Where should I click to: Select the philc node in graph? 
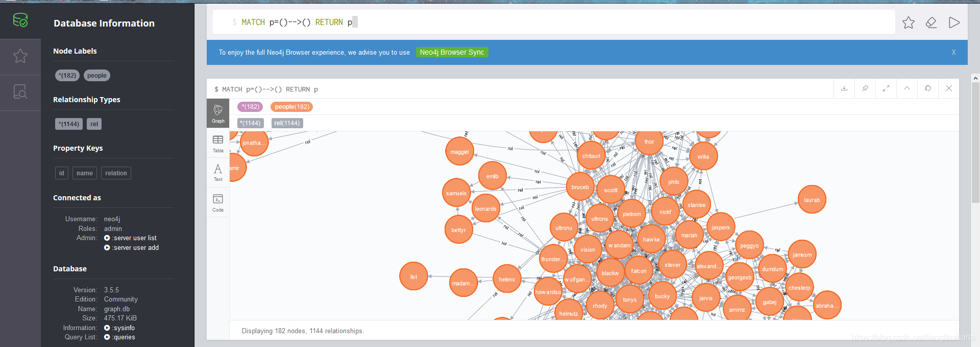tap(674, 182)
